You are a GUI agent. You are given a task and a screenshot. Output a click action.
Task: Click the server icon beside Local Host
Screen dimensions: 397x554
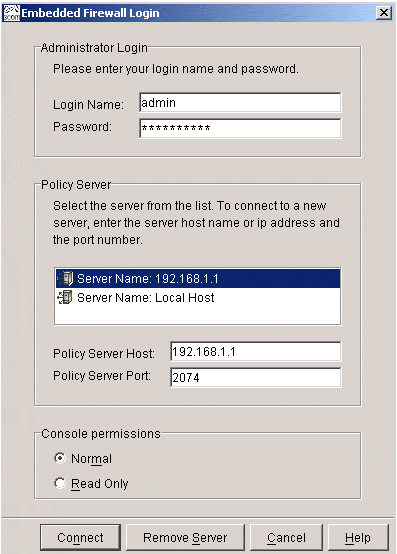[65, 297]
